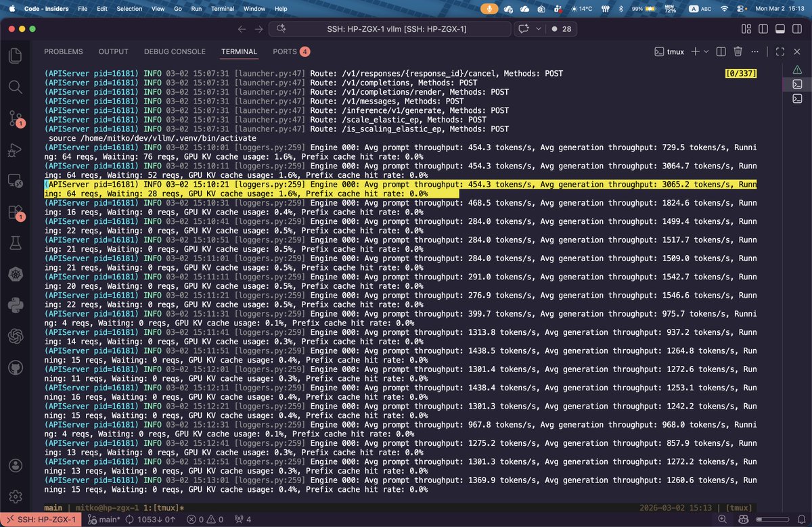Open the Go menu
812x527 pixels.
coord(178,9)
